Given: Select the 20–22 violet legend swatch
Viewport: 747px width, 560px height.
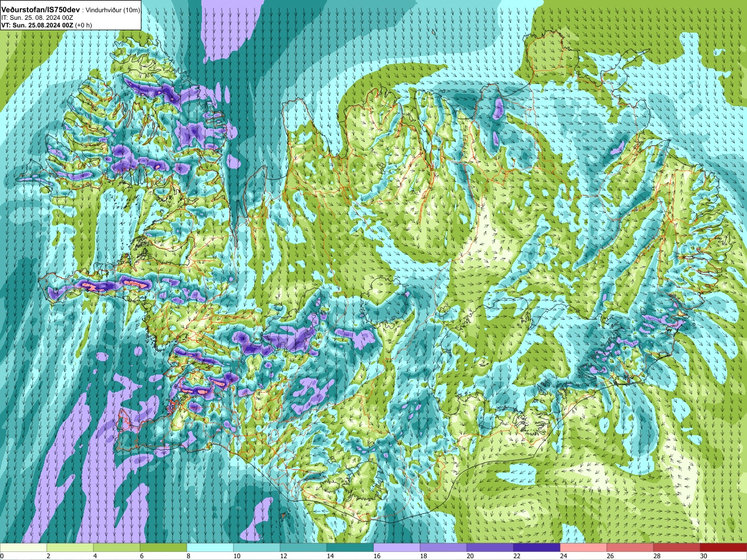Looking at the screenshot, I should pos(490,548).
